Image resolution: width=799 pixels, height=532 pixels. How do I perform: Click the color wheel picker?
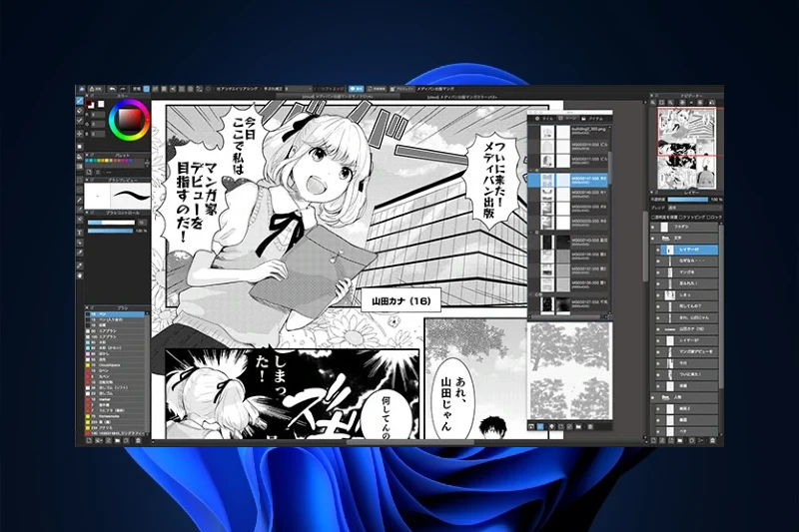tap(127, 120)
